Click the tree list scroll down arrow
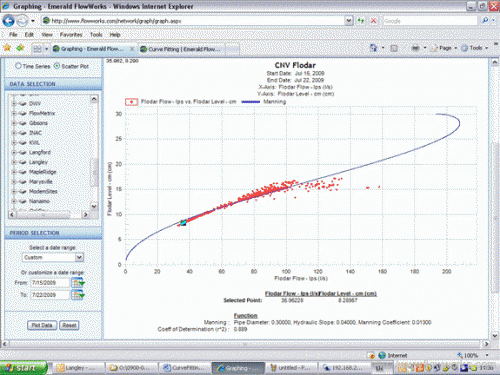Image resolution: width=500 pixels, height=375 pixels. coord(94,206)
